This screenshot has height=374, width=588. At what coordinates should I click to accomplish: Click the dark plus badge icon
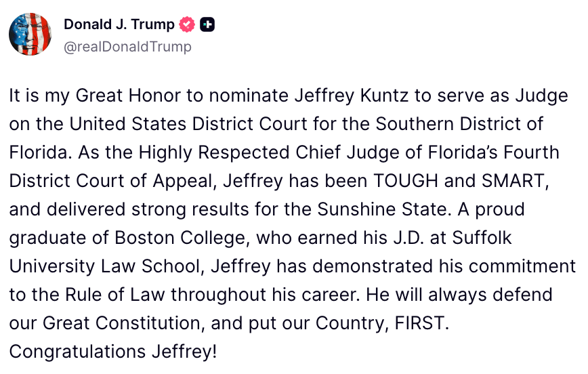pos(207,25)
